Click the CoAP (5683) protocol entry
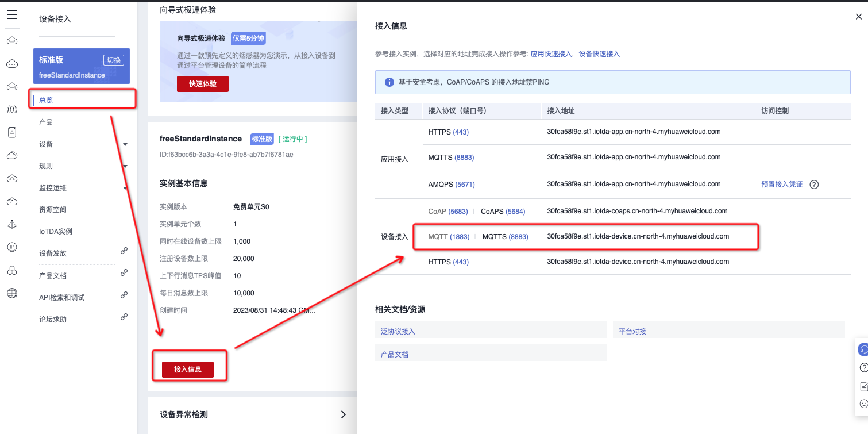Screen dimensions: 868x434 tap(448, 212)
